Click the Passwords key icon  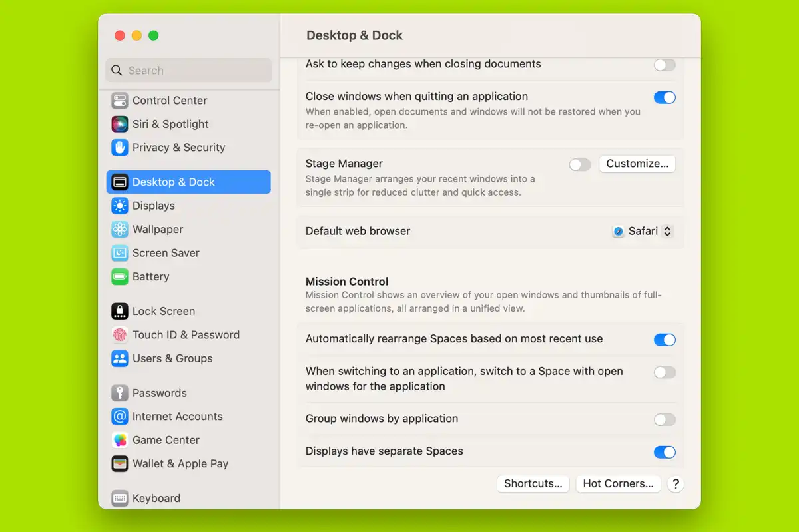120,393
